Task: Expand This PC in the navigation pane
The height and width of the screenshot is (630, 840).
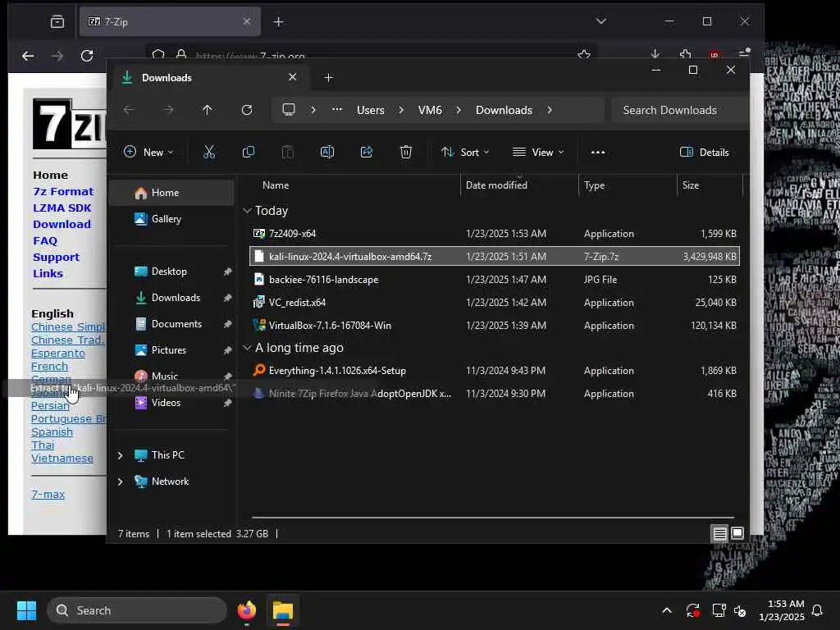Action: pos(120,454)
